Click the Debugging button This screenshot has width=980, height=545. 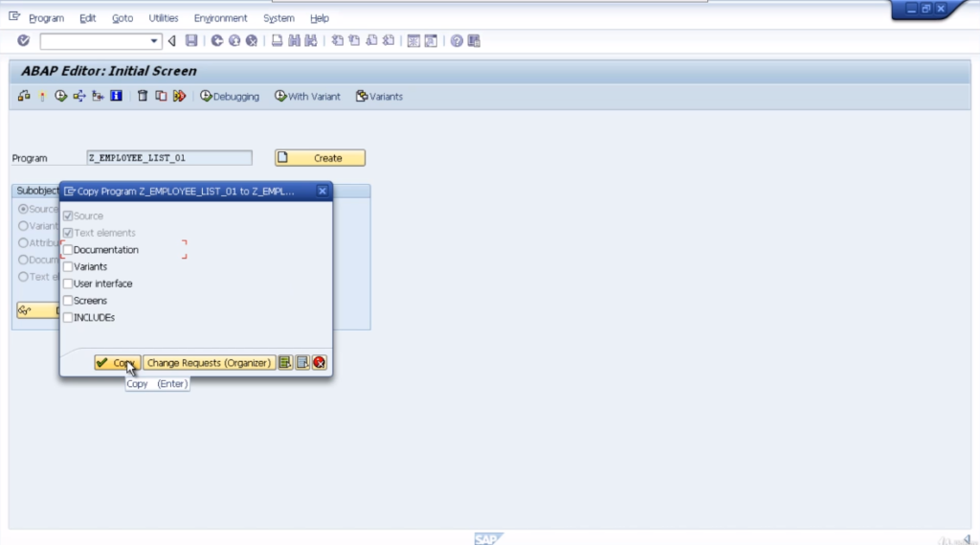click(x=230, y=97)
